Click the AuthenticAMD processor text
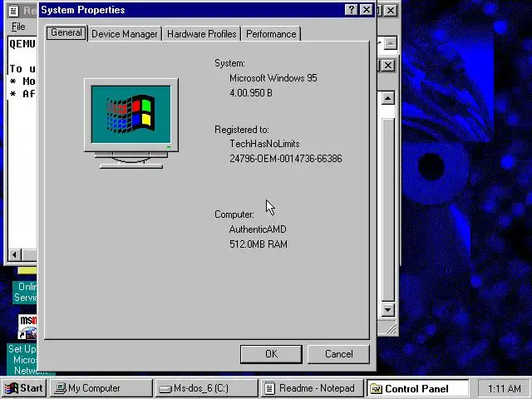 point(258,229)
